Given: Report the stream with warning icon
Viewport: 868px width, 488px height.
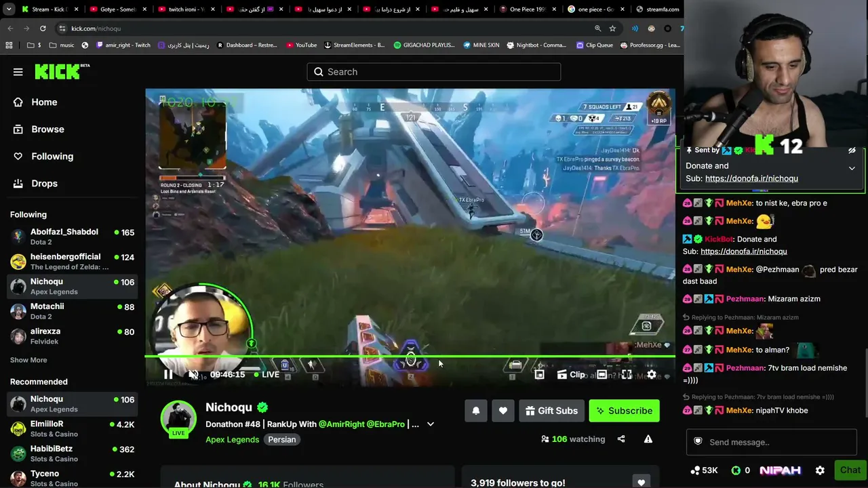Looking at the screenshot, I should (648, 439).
